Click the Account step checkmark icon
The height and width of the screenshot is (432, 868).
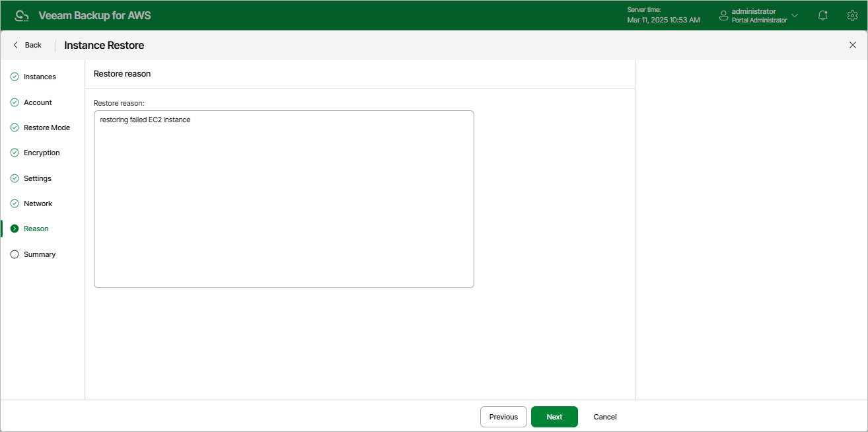(15, 102)
